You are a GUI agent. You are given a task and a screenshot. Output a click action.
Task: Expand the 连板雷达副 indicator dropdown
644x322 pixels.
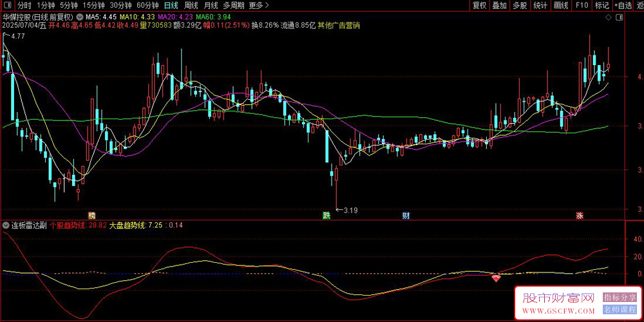pos(6,225)
